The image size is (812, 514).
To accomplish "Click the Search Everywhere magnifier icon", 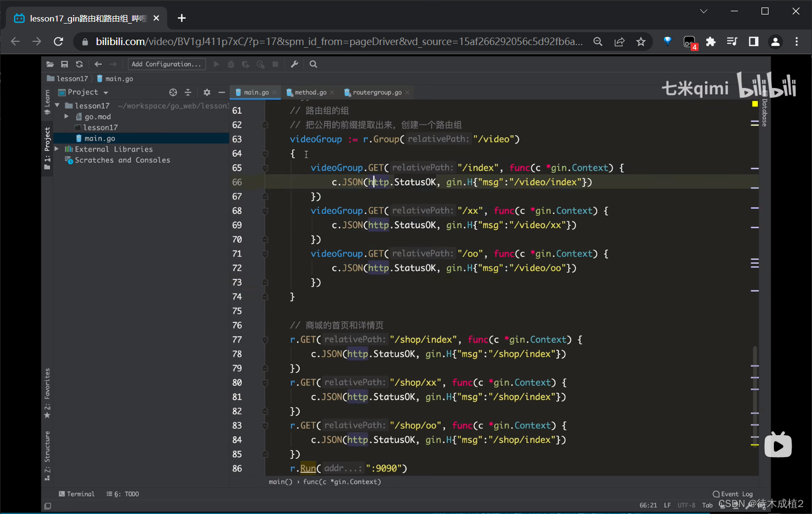I will (314, 64).
